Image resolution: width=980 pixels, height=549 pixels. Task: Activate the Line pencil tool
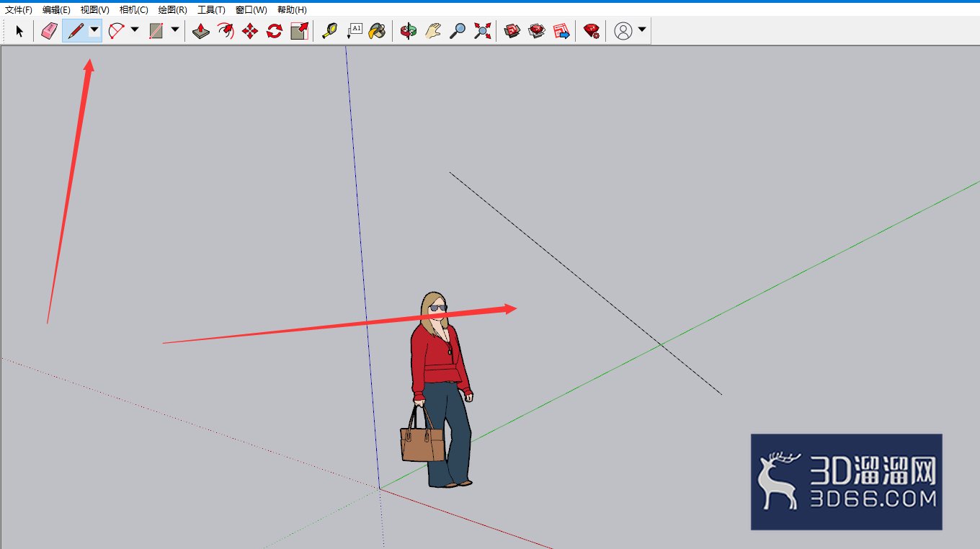point(75,31)
